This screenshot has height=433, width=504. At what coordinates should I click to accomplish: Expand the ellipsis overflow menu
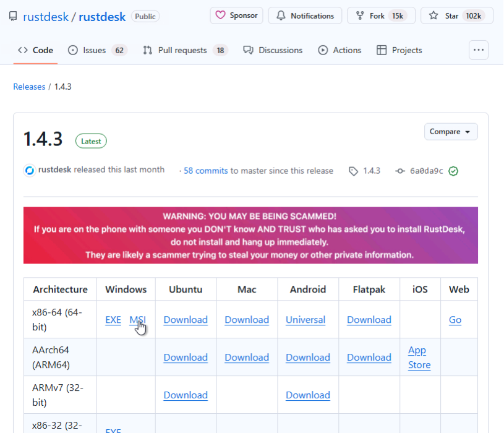tap(479, 50)
